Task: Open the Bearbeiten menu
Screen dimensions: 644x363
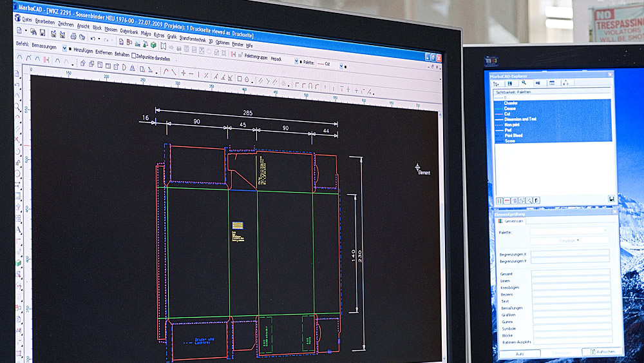Action: pos(45,22)
